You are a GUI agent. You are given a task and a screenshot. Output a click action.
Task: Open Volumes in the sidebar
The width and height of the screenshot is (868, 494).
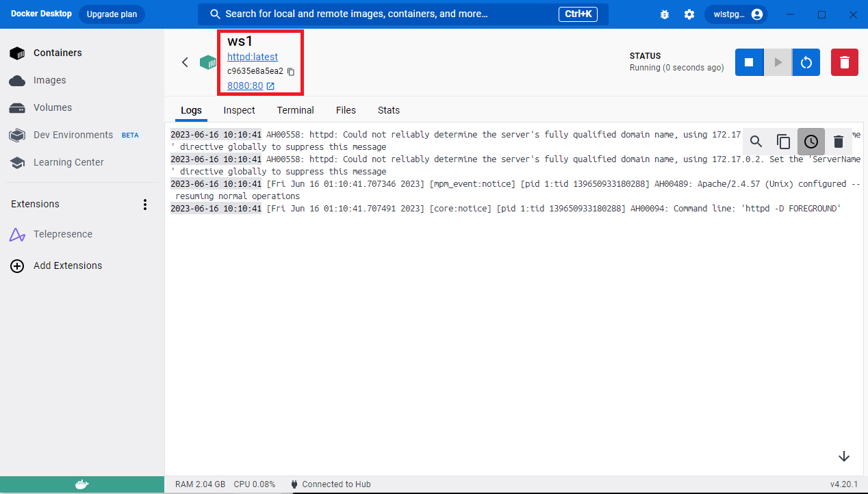[x=82, y=107]
